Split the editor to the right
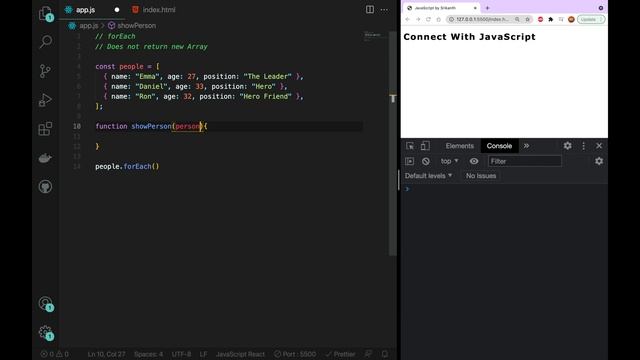 [370, 9]
